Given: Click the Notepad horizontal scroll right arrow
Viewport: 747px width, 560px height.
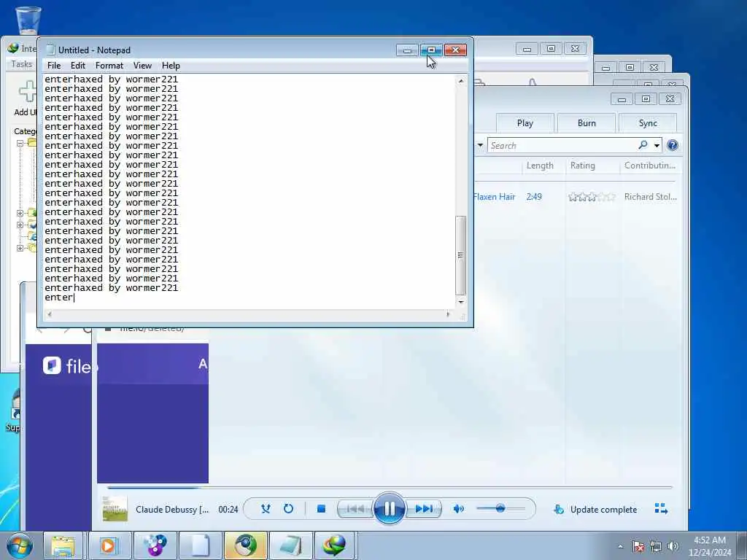Looking at the screenshot, I should [x=447, y=314].
